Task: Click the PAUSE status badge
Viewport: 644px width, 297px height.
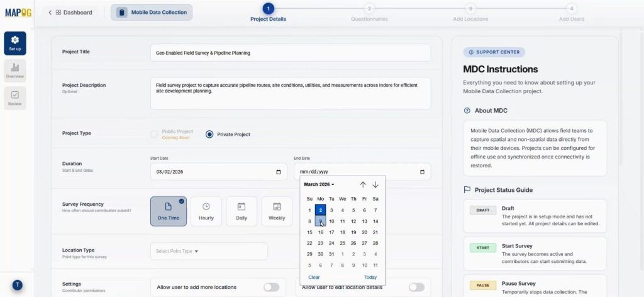Action: (x=483, y=285)
